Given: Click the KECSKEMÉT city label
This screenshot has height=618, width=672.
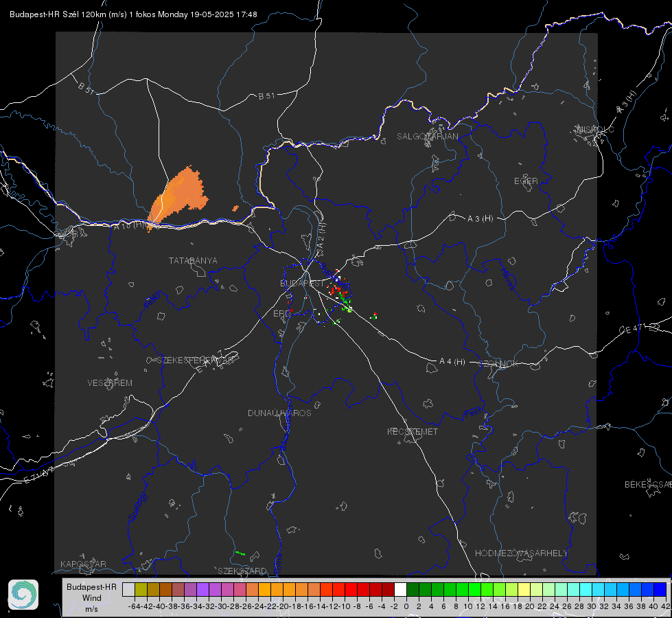Looking at the screenshot, I should click(x=413, y=431).
